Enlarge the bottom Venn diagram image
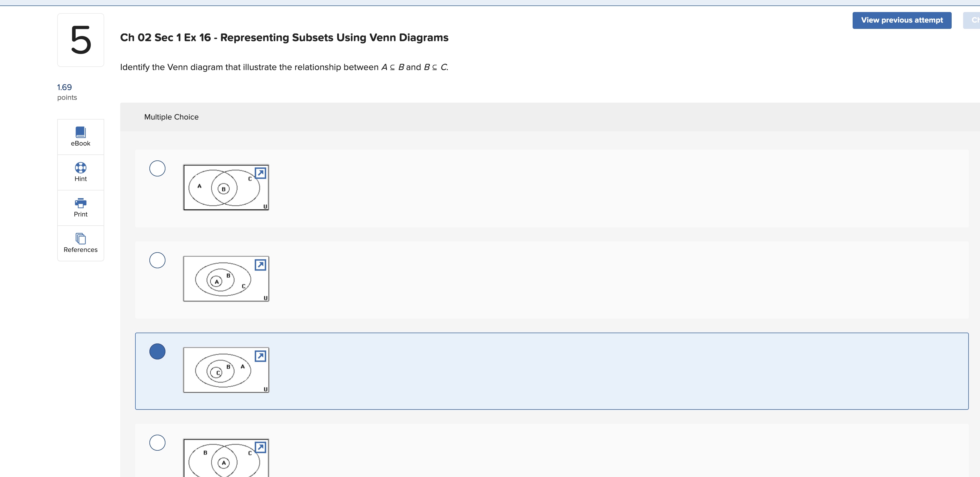Viewport: 980px width, 477px height. coord(260,447)
